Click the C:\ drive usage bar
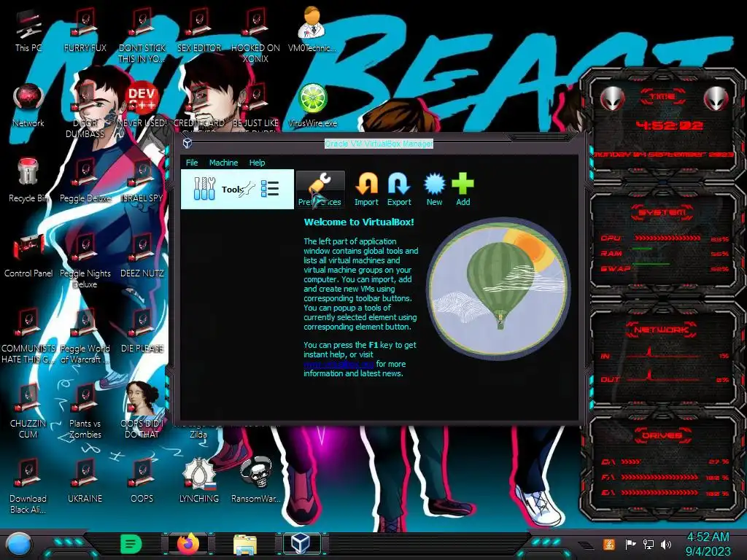Viewport: 747px width, 560px height. point(630,462)
